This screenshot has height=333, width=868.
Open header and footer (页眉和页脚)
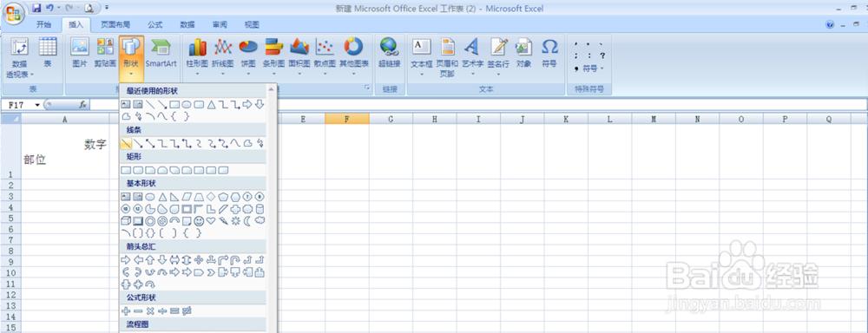447,58
